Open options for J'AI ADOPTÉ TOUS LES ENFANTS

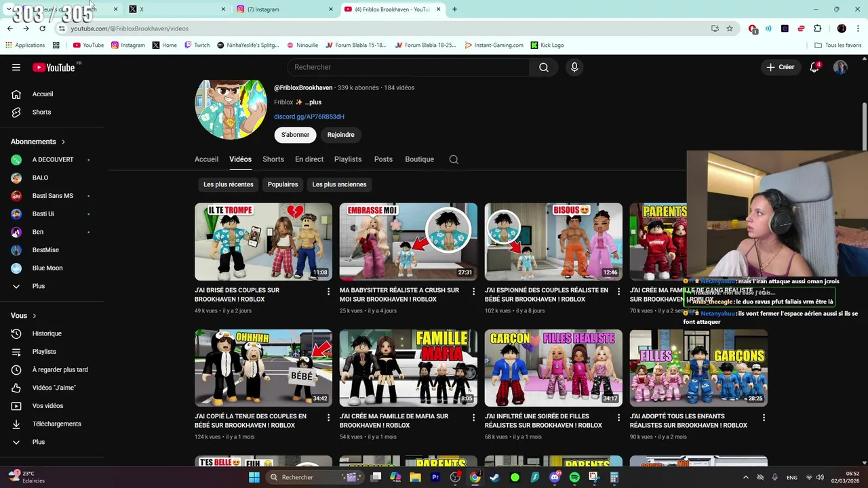point(764,418)
